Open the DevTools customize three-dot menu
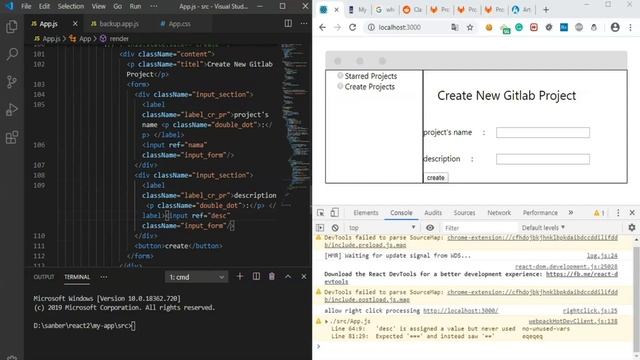The image size is (640, 360). 618,213
